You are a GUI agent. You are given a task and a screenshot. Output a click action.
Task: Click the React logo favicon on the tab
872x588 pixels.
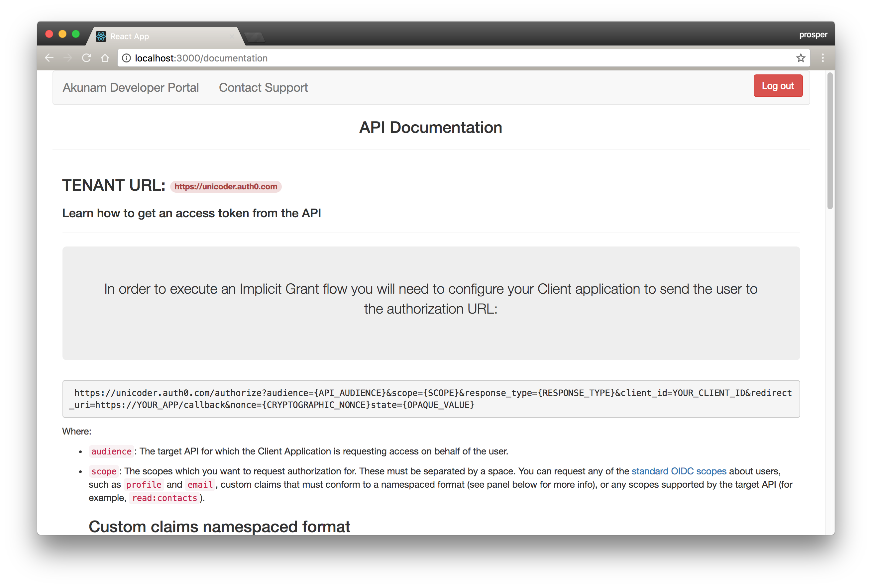[x=101, y=36]
